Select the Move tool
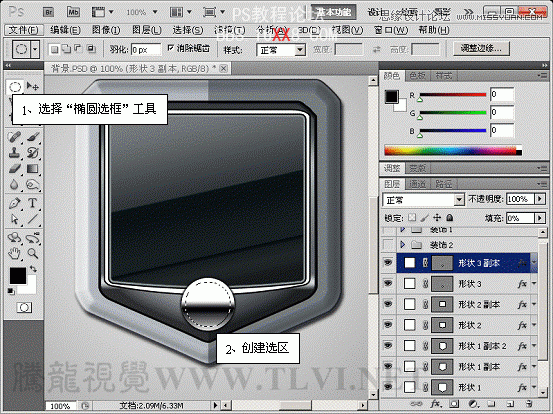 (x=33, y=86)
